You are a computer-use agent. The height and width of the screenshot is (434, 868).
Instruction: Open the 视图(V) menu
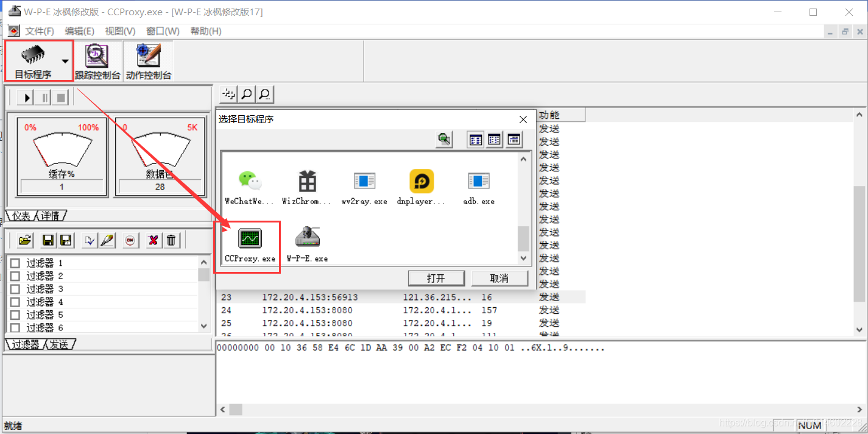tap(120, 31)
